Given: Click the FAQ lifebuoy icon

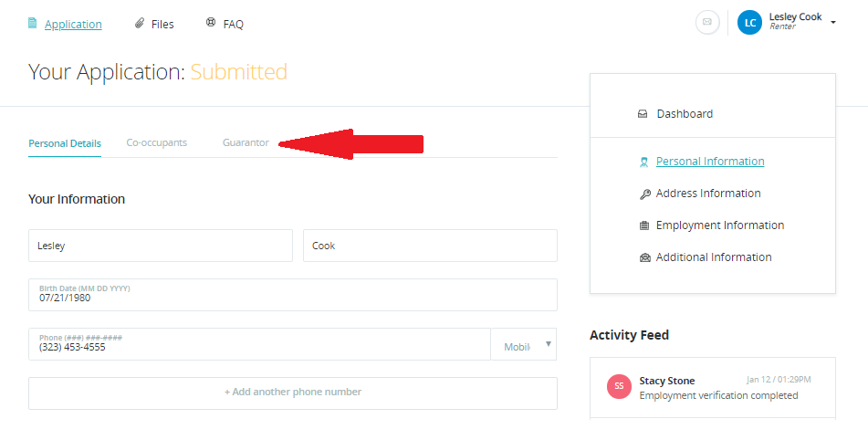Looking at the screenshot, I should (x=211, y=24).
